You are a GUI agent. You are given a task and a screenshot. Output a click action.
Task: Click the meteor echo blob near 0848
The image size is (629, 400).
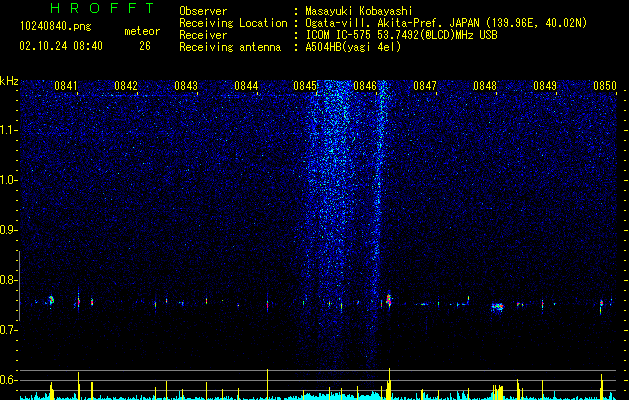tap(498, 307)
